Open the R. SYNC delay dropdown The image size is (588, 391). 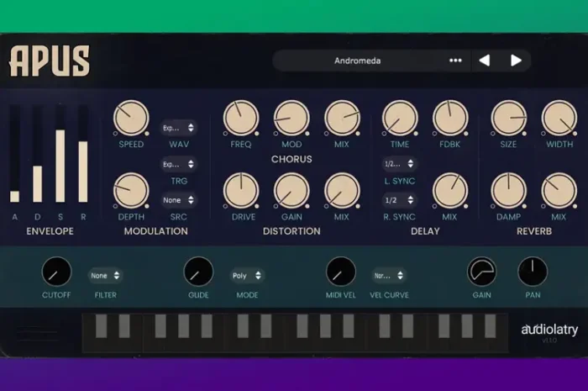click(x=399, y=200)
